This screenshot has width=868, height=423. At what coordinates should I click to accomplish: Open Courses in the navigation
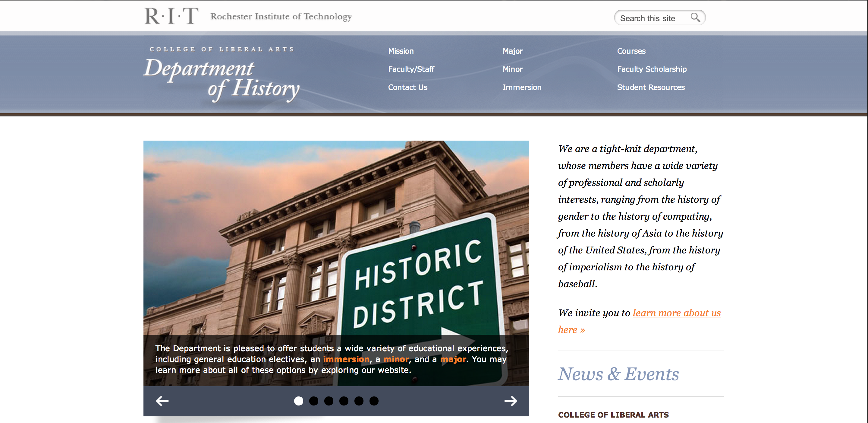click(631, 51)
